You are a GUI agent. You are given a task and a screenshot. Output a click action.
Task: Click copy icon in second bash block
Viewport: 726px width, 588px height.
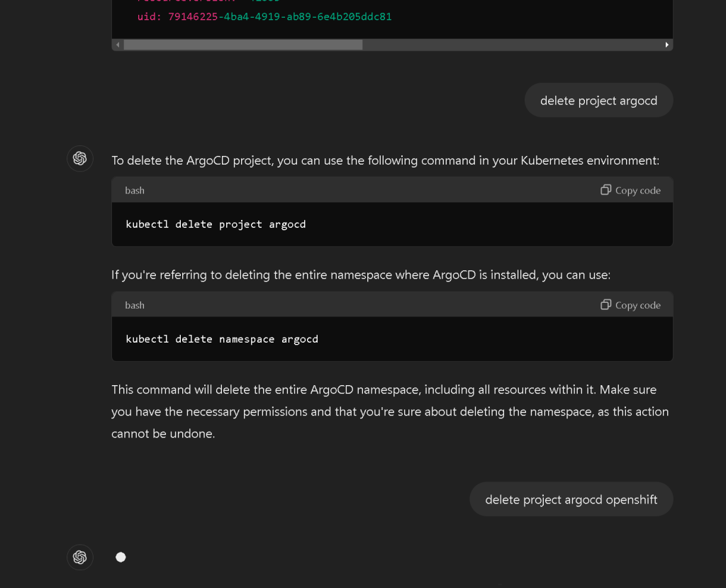pyautogui.click(x=605, y=304)
